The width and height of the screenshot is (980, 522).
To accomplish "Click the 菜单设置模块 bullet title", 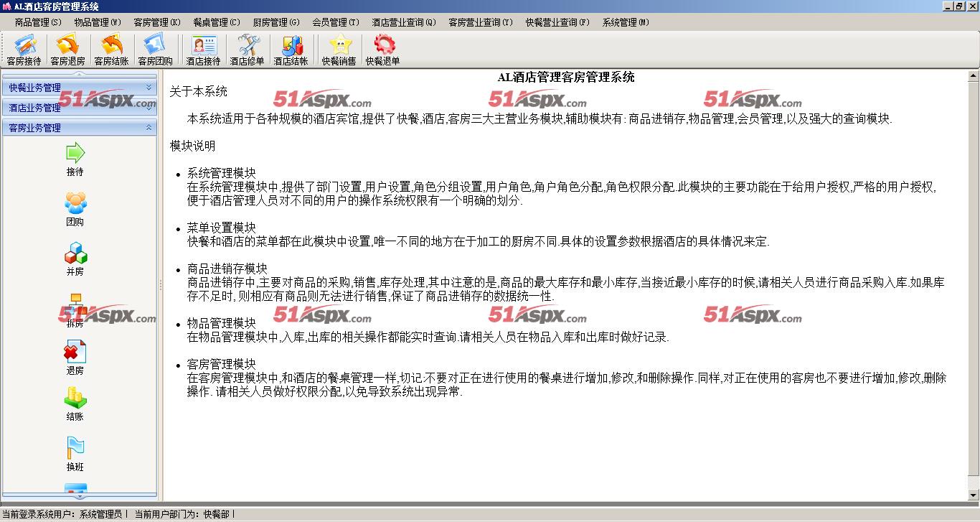I will [x=222, y=228].
